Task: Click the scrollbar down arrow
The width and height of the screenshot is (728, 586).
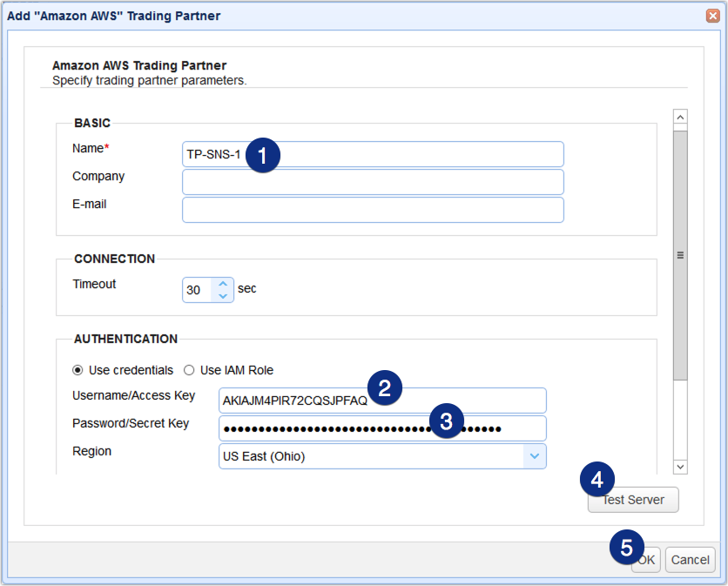Action: point(680,467)
